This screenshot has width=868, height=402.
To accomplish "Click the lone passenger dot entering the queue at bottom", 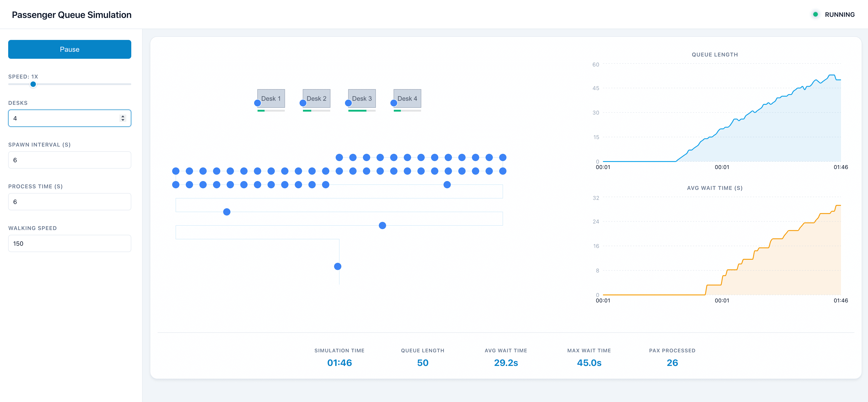I will coord(338,266).
